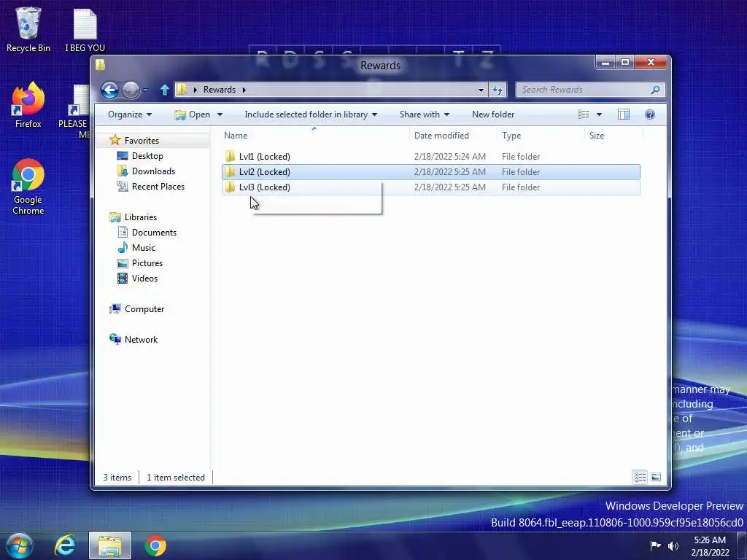Open the Windows Start orb
The image size is (747, 560).
click(x=20, y=545)
